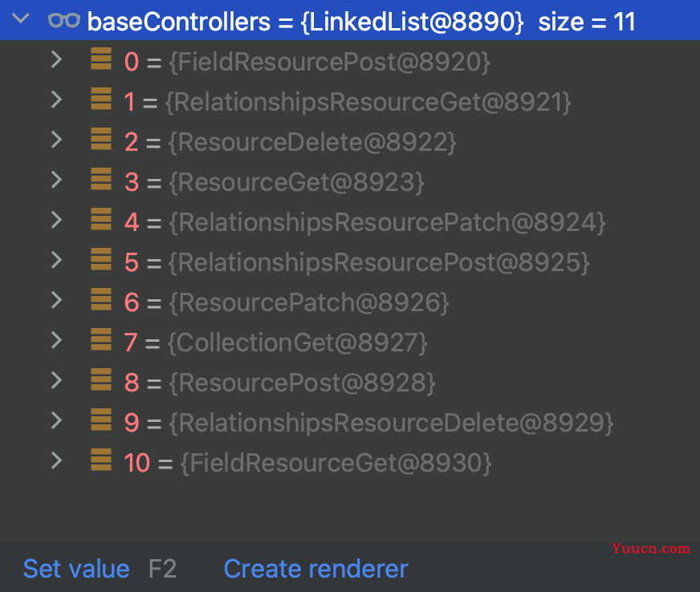Expand the FieldResourceGet@8930 node
This screenshot has width=700, height=592.
56,460
